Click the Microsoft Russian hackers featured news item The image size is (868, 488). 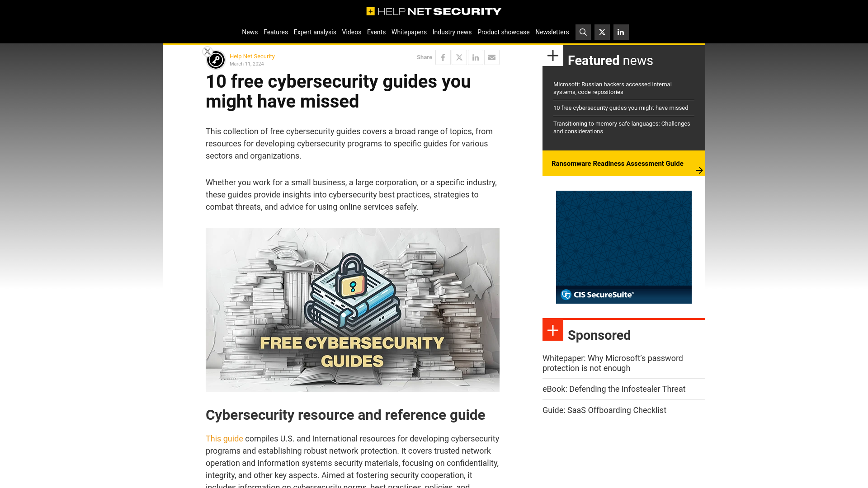(x=612, y=88)
